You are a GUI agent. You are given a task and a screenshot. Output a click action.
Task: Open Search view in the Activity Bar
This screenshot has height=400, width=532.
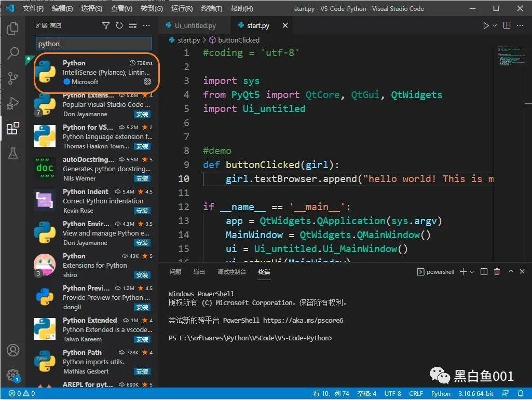coord(12,53)
